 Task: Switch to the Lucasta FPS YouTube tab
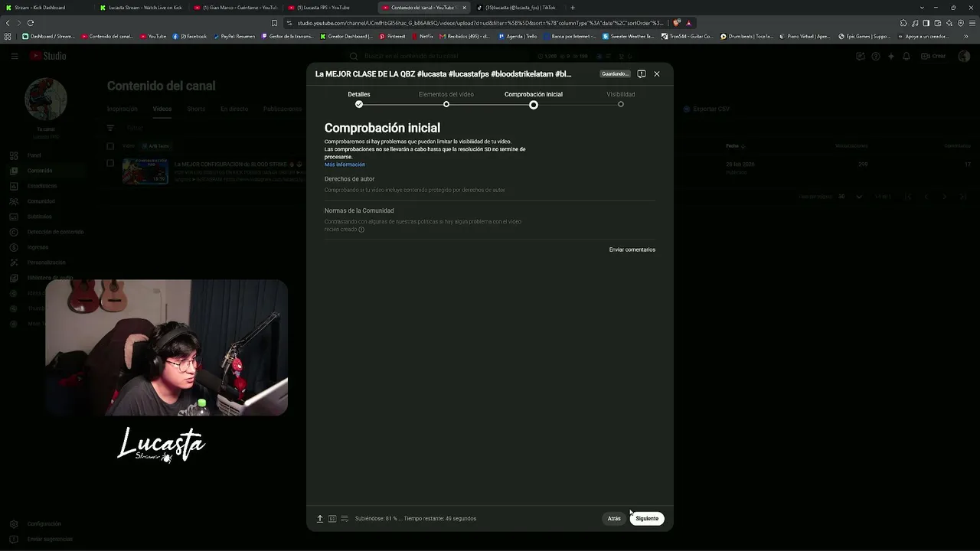tap(329, 8)
